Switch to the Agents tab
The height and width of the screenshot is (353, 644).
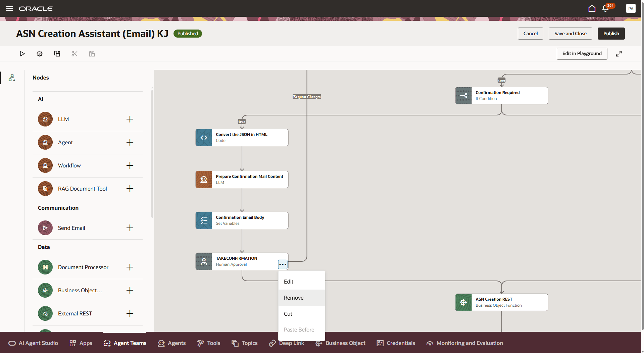(x=171, y=343)
